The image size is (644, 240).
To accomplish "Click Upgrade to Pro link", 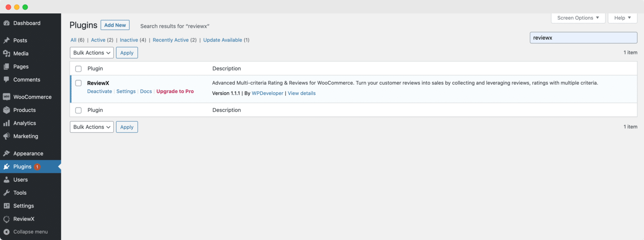I will click(x=175, y=91).
